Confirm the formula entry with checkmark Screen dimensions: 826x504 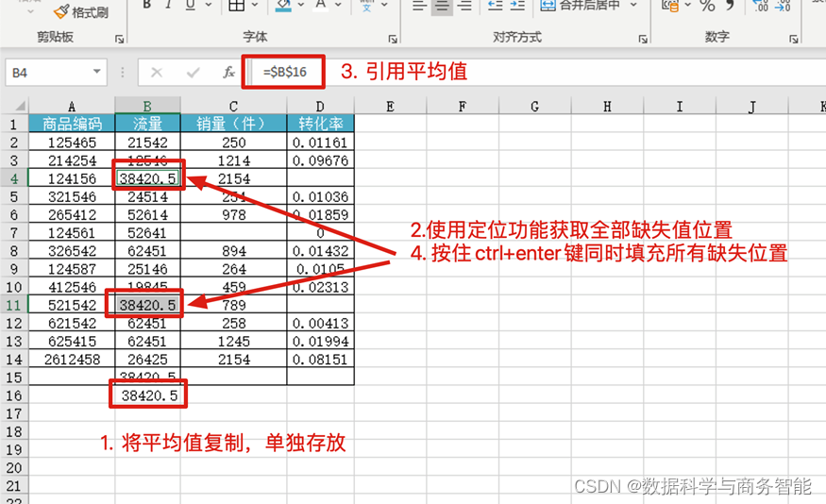(194, 72)
